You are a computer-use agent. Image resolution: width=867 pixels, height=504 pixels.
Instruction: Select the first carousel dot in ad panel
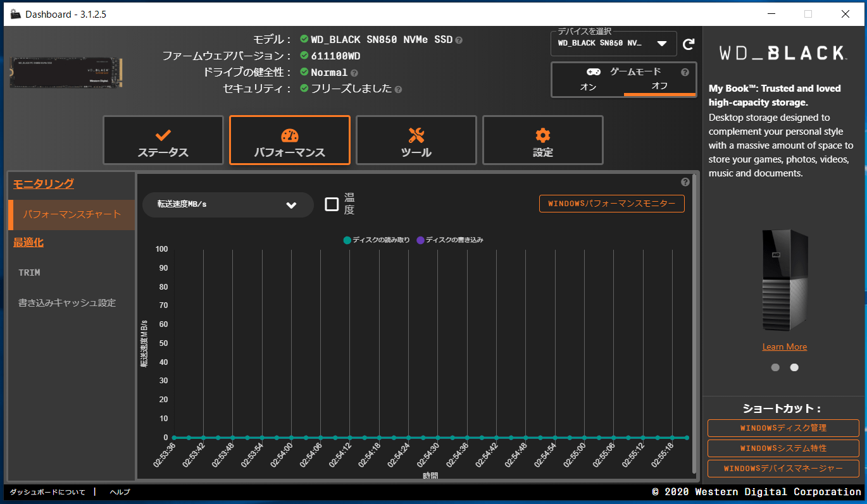pos(775,367)
